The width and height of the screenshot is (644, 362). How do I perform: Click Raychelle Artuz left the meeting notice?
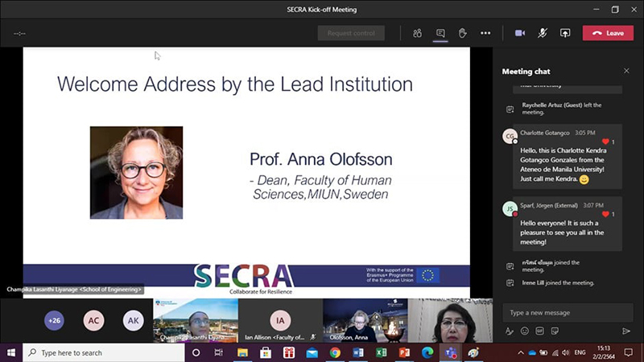coord(561,109)
